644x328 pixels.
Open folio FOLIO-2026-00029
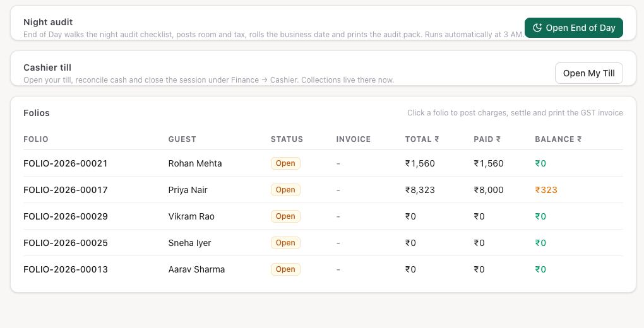(x=66, y=216)
